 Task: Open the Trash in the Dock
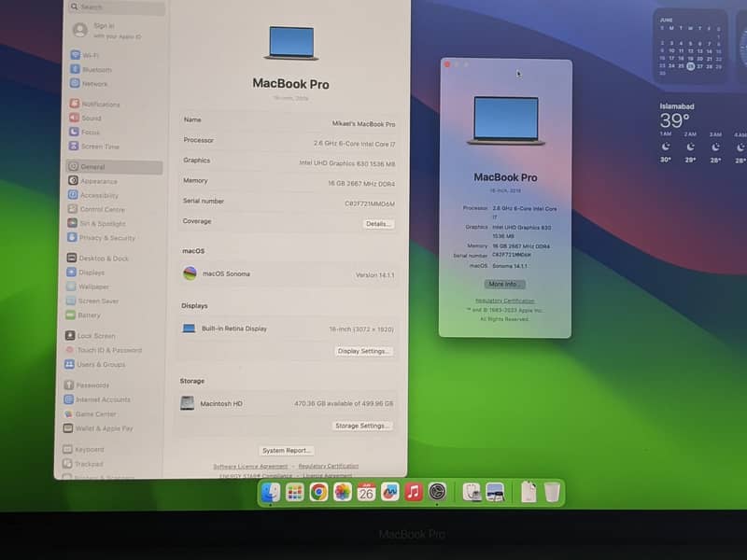pos(553,492)
